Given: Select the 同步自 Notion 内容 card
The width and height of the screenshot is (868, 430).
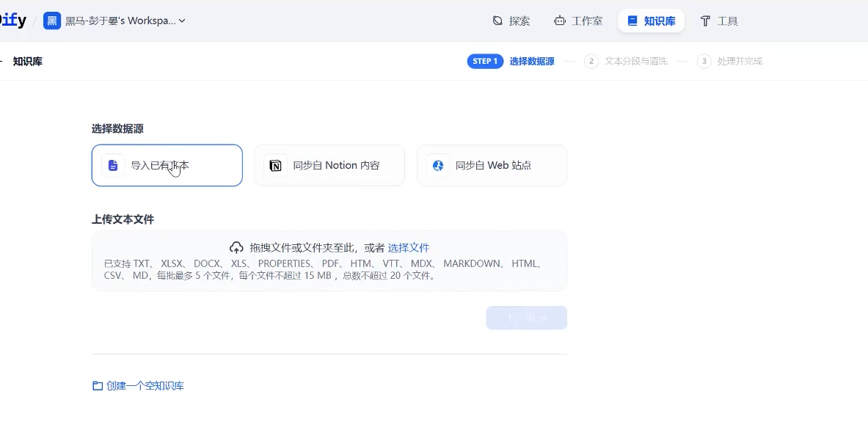Looking at the screenshot, I should [x=329, y=166].
